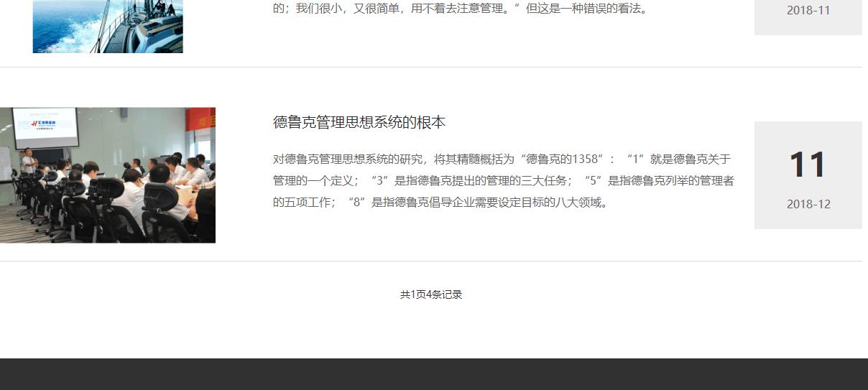Click excerpt text 我们很小，又很简单
This screenshot has height=390, width=868.
pyautogui.click(x=461, y=9)
